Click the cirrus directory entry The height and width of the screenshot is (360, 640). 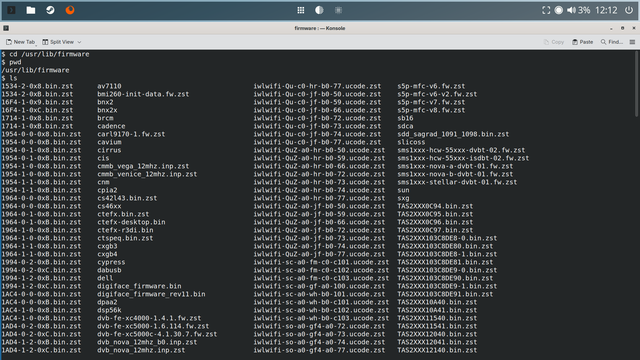point(109,150)
